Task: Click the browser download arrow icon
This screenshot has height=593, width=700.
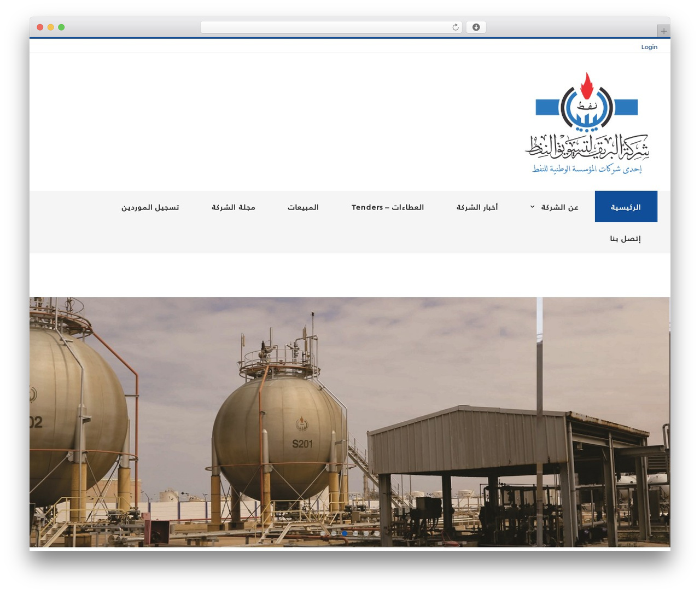Action: (x=476, y=27)
